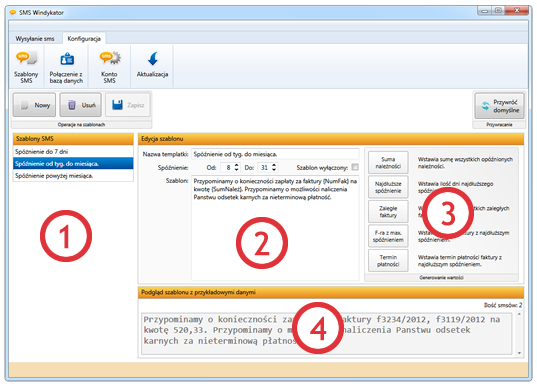This screenshot has height=387, width=537.
Task: Insert Najdłuższe spóźnienie value
Action: coord(388,187)
